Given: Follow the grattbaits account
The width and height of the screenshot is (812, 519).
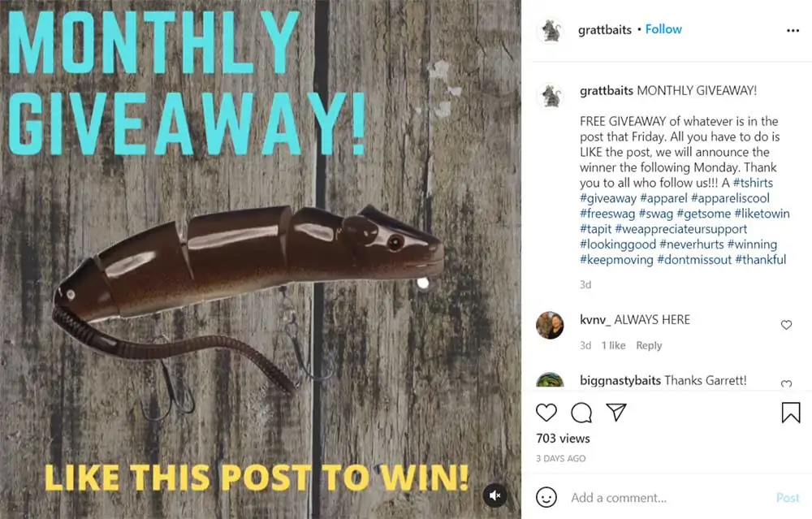Looking at the screenshot, I should pyautogui.click(x=663, y=29).
